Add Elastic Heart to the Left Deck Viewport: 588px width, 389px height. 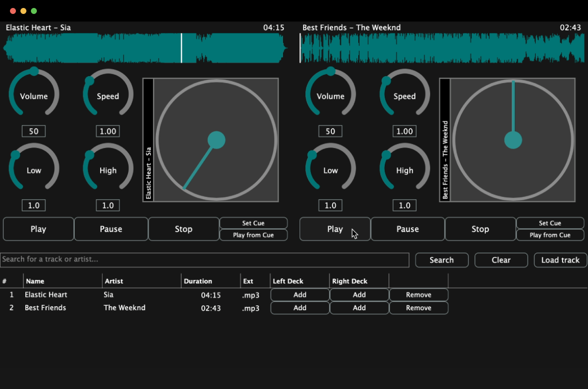tap(299, 295)
